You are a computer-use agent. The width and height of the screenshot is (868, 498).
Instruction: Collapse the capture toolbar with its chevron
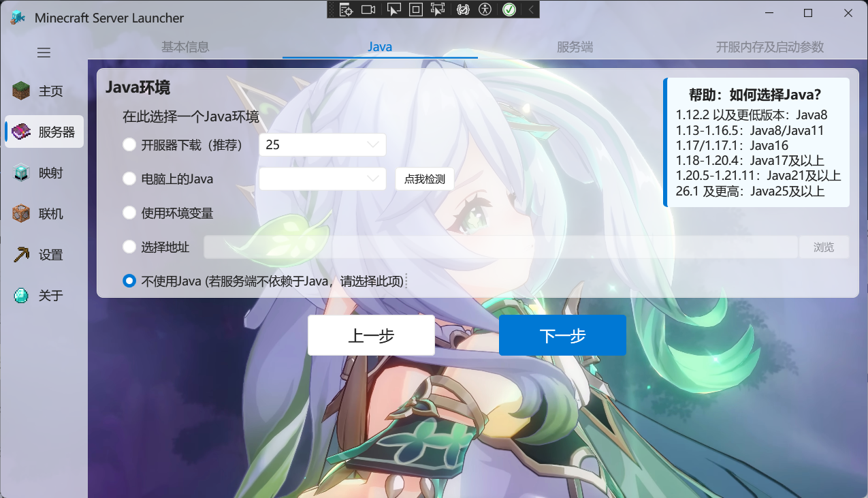pyautogui.click(x=530, y=10)
